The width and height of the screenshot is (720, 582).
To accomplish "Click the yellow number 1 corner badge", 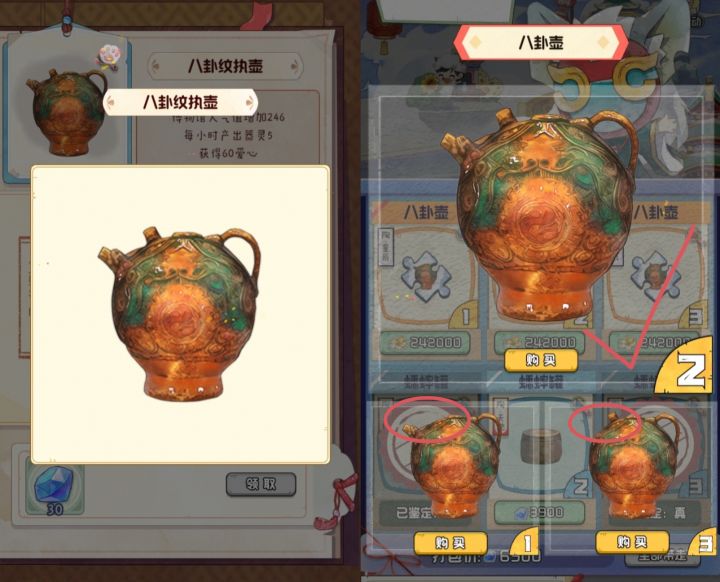I will point(524,542).
